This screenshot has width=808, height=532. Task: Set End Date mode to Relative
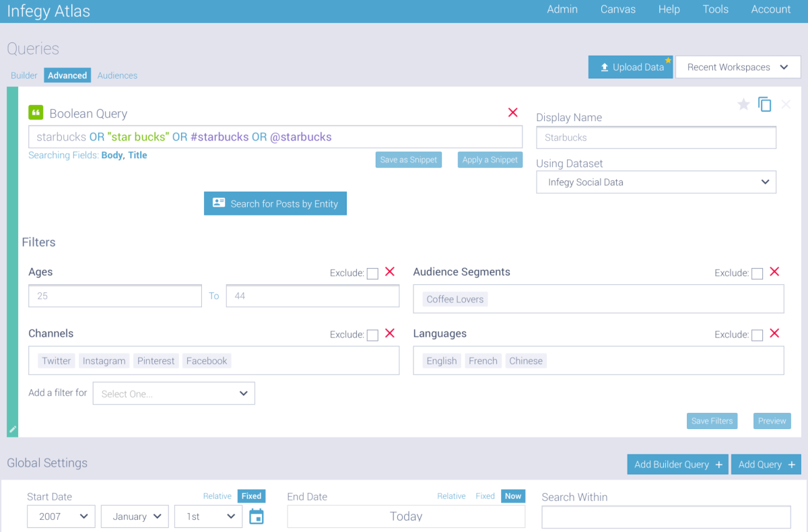(451, 496)
